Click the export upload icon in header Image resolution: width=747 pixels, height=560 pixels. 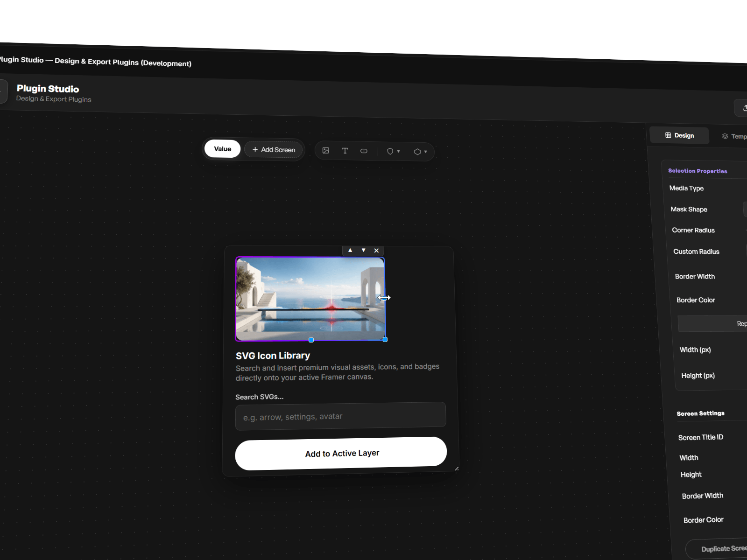[744, 108]
